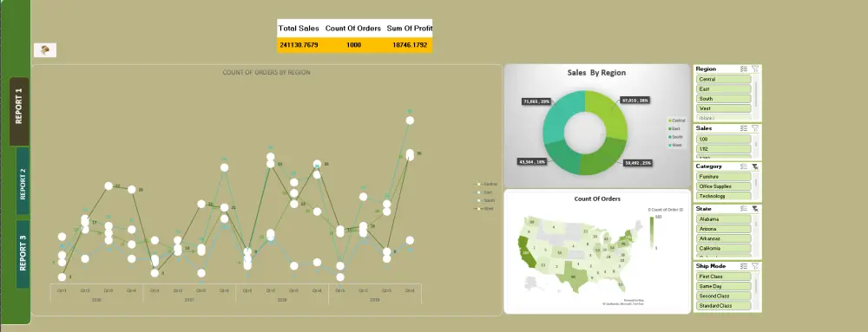Filter by Central in Region slicer
Image resolution: width=868 pixels, height=332 pixels.
tap(723, 80)
